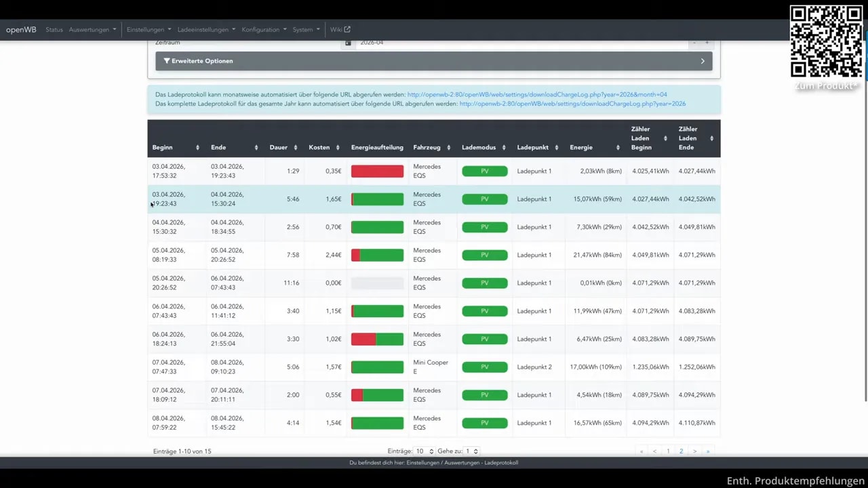Image resolution: width=868 pixels, height=488 pixels.
Task: Expand the Erweiterte Optionen panel
Action: [703, 61]
